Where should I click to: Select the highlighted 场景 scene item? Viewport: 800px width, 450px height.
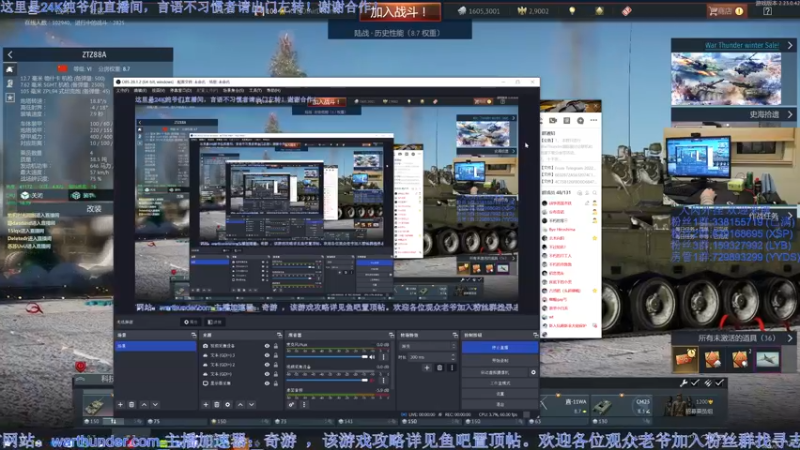pyautogui.click(x=156, y=346)
